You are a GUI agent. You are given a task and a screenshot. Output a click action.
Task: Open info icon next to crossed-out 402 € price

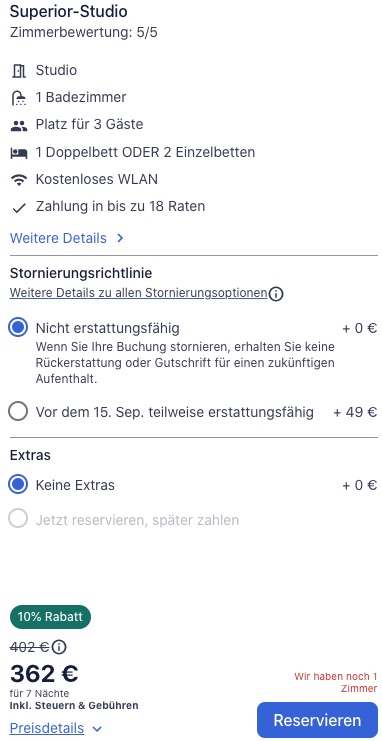59,646
